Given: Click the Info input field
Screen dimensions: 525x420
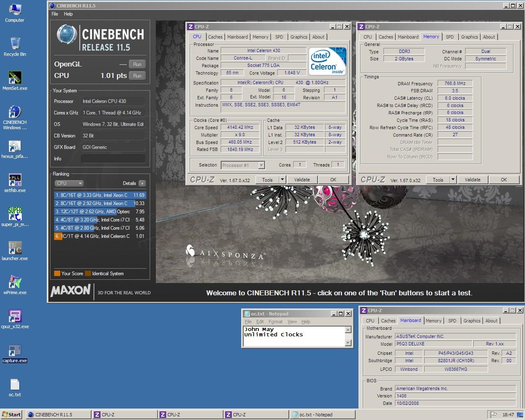Looking at the screenshot, I should point(113,159).
